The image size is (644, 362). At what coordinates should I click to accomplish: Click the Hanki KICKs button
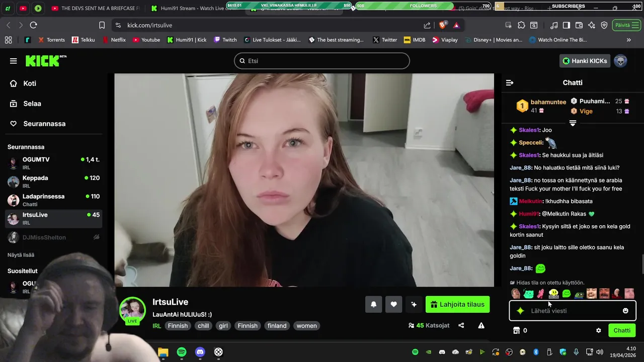point(585,61)
